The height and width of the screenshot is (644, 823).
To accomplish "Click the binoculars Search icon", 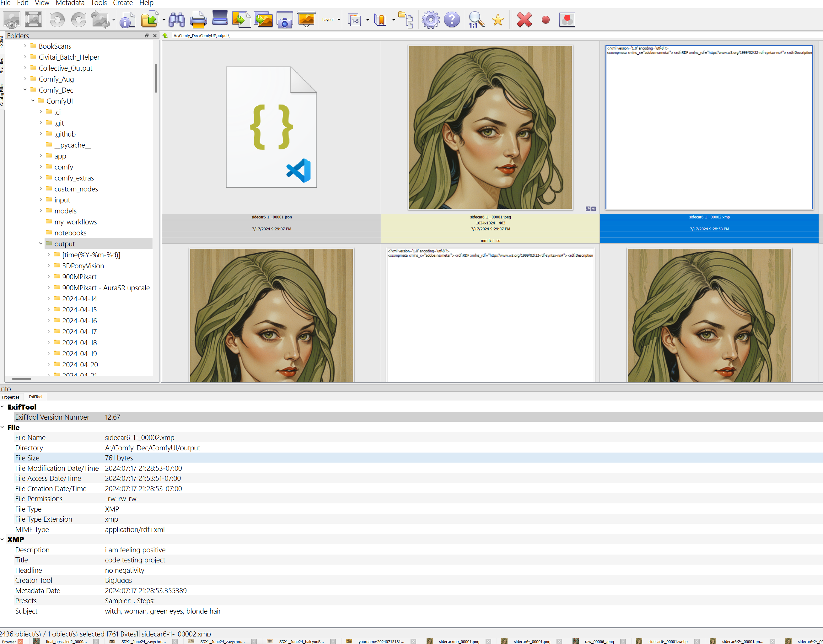I will point(176,19).
